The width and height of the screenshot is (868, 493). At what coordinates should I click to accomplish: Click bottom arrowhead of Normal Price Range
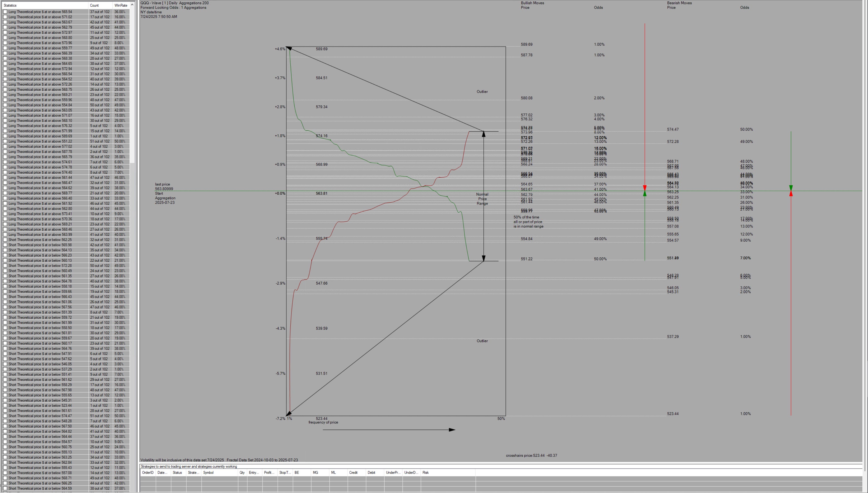tap(483, 258)
